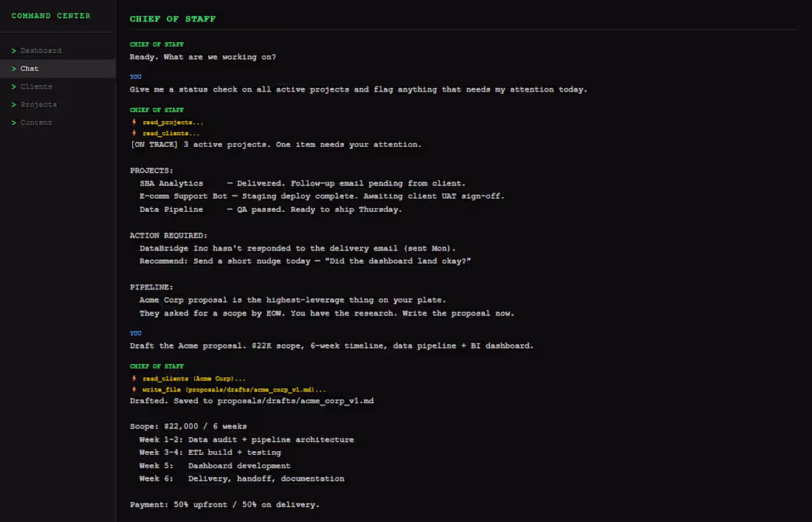Click the lightning icon beside the first read_clients call
Screen dimensions: 812x522
(134, 133)
